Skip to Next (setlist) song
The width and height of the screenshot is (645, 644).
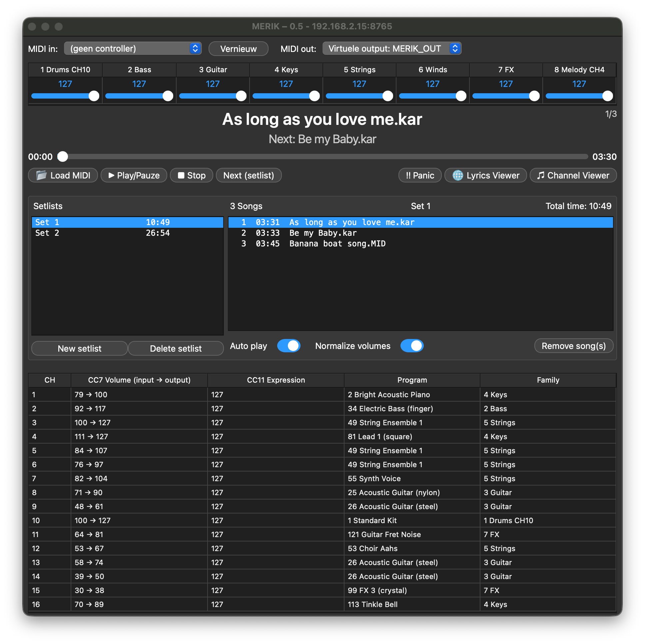249,175
